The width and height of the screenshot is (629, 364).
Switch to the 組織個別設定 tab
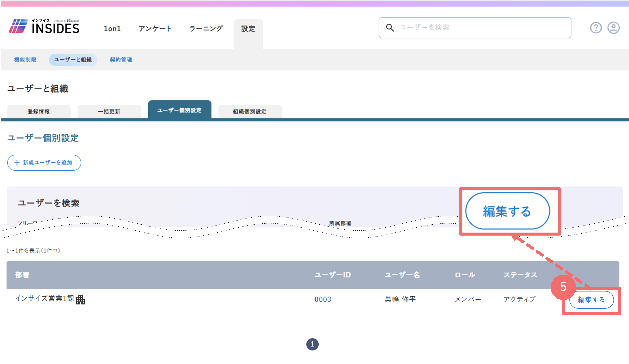pos(250,112)
